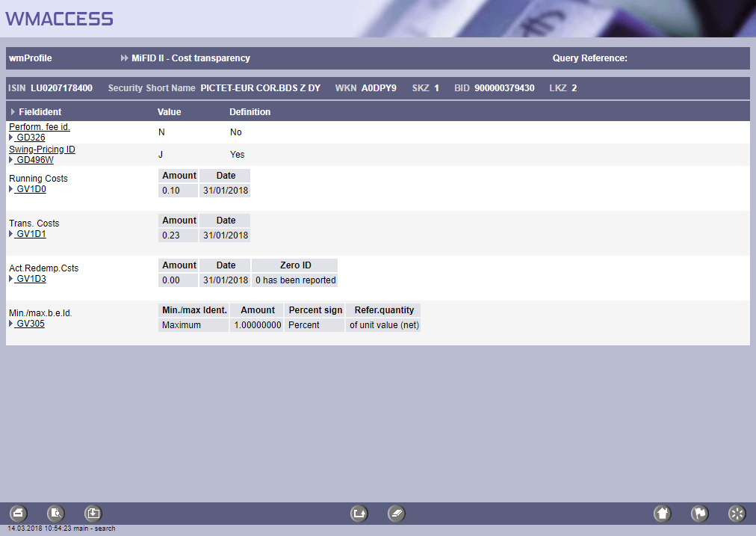
Task: Expand the GV305 field triangle
Action: (11, 324)
